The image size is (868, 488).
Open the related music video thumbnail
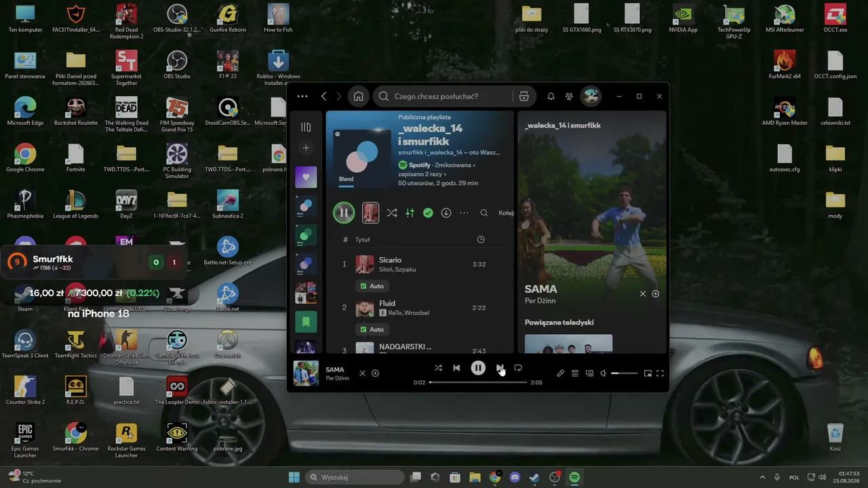click(568, 344)
